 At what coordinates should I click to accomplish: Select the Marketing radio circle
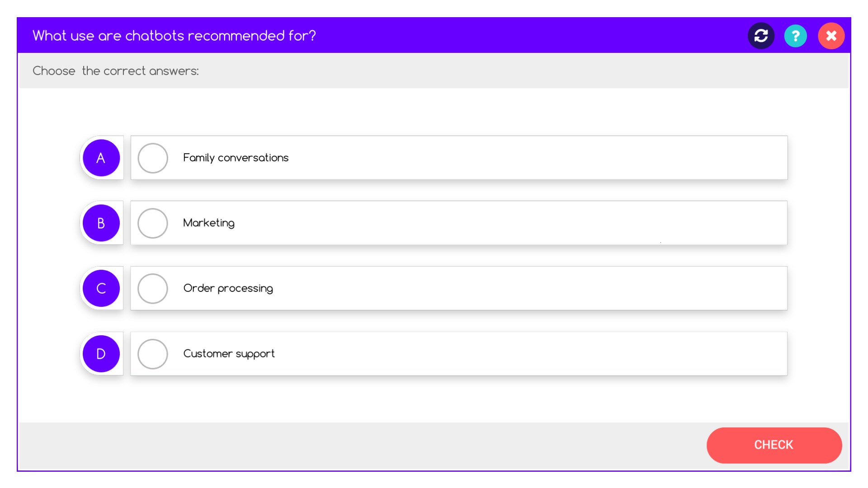tap(153, 223)
